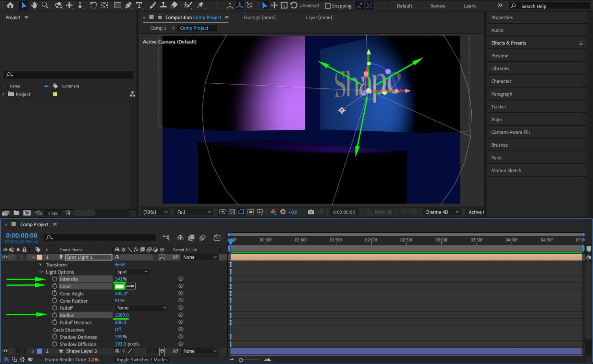
Task: Select the Hand tool in toolbar
Action: pos(34,5)
